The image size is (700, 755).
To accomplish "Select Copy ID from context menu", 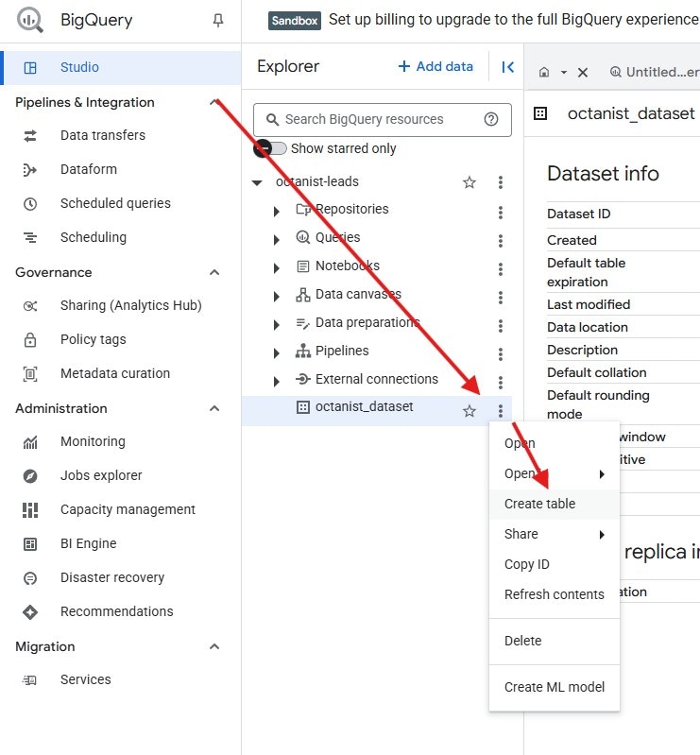I will tap(555, 564).
